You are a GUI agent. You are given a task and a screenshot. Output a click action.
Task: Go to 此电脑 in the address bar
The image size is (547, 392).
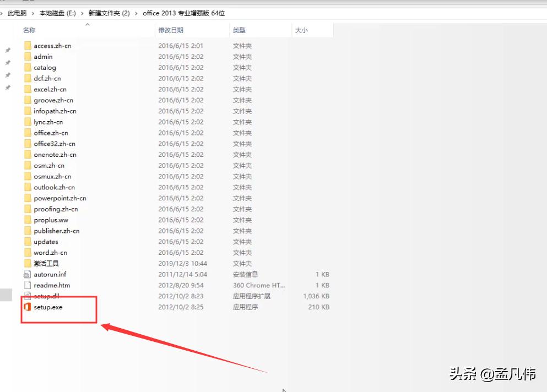click(17, 13)
